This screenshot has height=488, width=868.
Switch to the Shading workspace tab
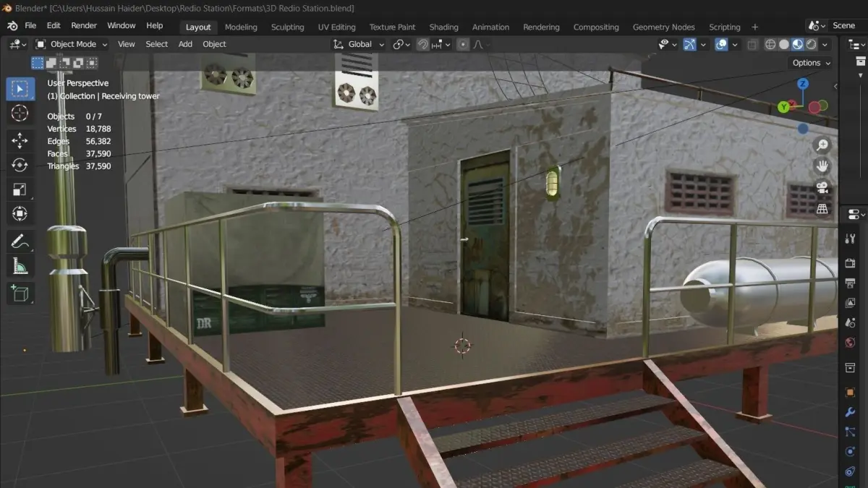pyautogui.click(x=443, y=27)
